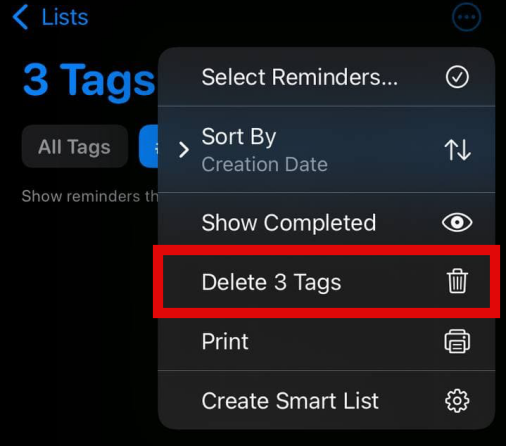Tap the blue selected tag chip
506x446 pixels.
pyautogui.click(x=149, y=146)
